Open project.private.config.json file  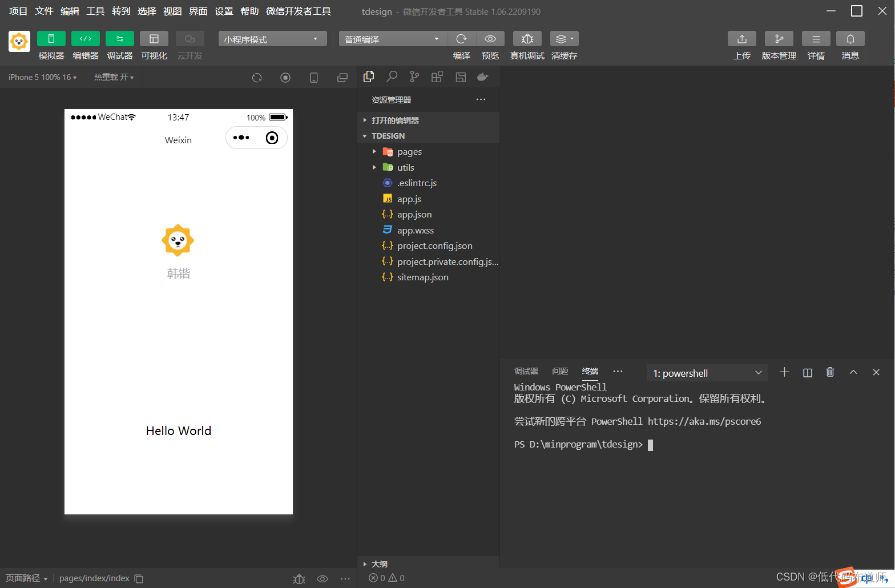(x=428, y=261)
